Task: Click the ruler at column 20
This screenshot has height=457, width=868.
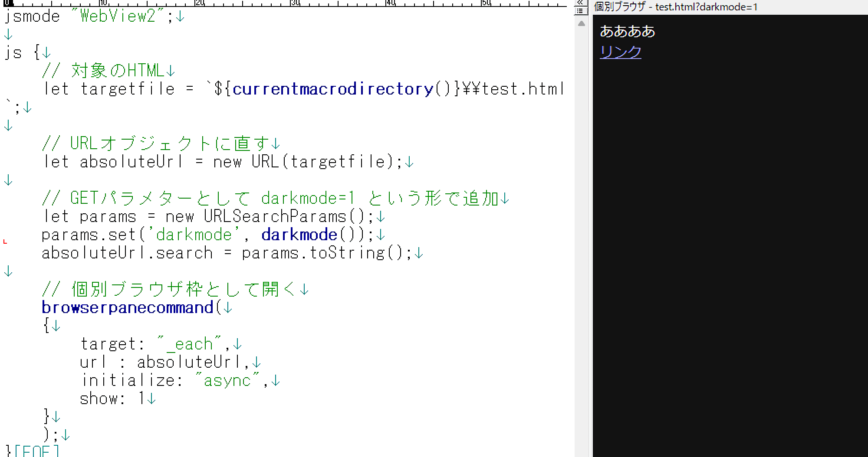Action: 199,3
